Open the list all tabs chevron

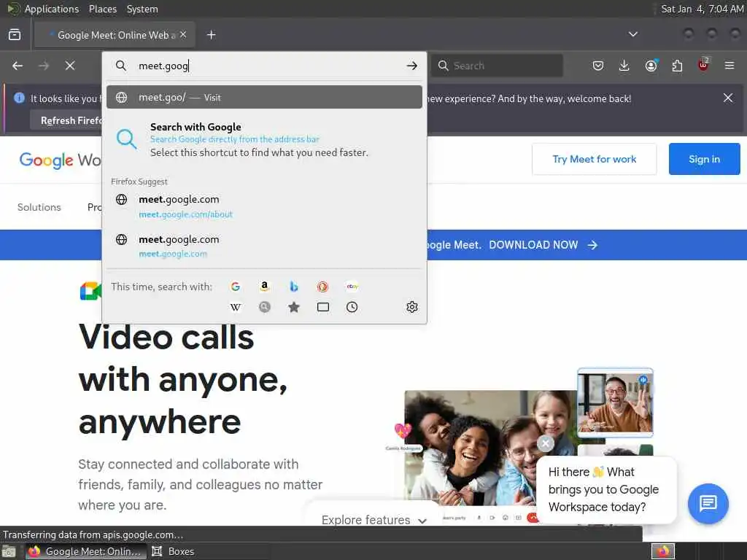tap(632, 34)
